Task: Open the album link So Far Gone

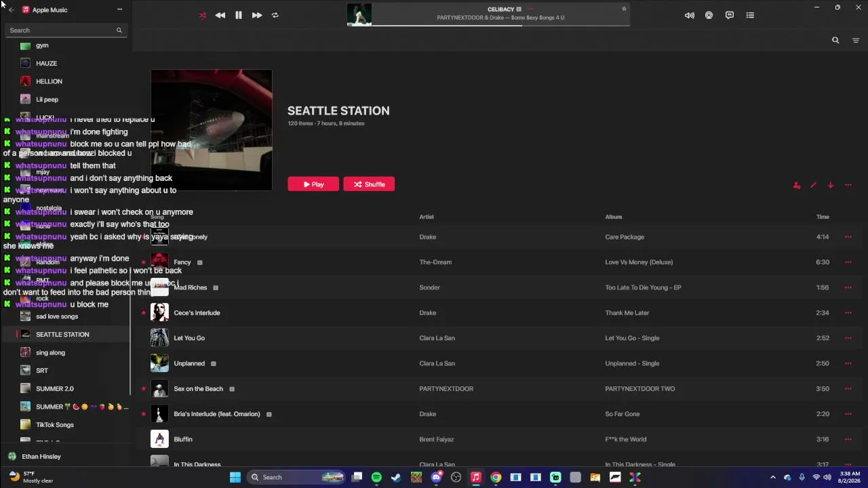Action: [623, 414]
